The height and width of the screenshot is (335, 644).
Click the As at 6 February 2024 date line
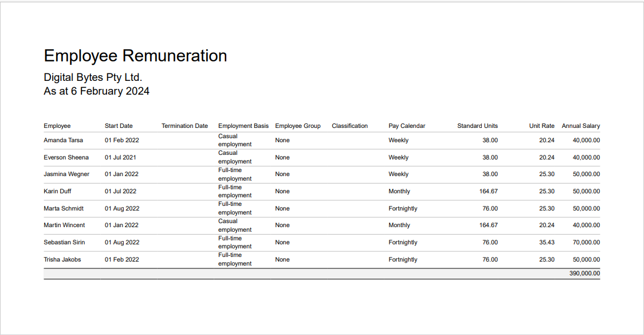click(96, 91)
